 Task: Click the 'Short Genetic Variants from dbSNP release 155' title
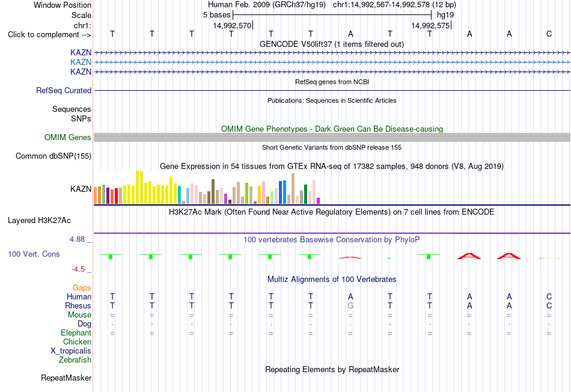tap(332, 147)
